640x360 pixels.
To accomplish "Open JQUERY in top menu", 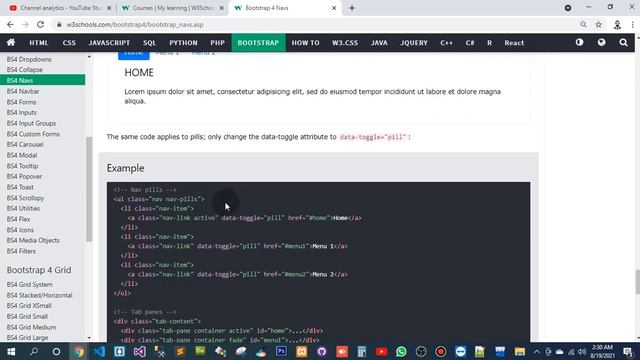I will [414, 42].
